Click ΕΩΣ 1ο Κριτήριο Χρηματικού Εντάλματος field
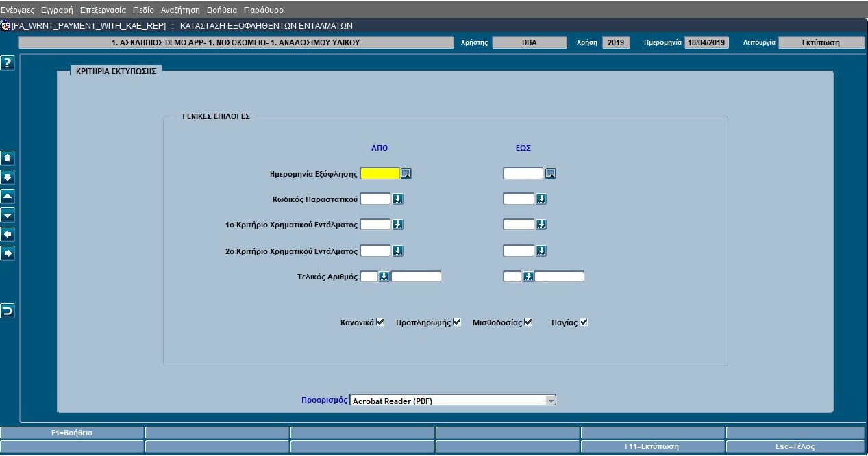Viewport: 868px width, 456px height. (x=519, y=225)
